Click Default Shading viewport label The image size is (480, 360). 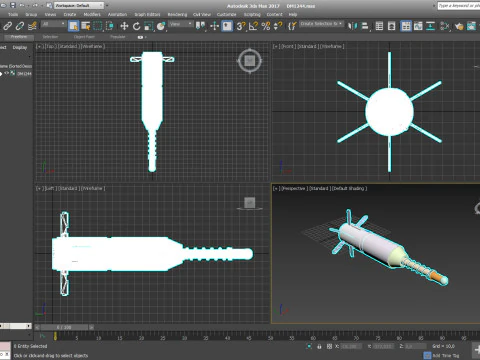pos(349,188)
